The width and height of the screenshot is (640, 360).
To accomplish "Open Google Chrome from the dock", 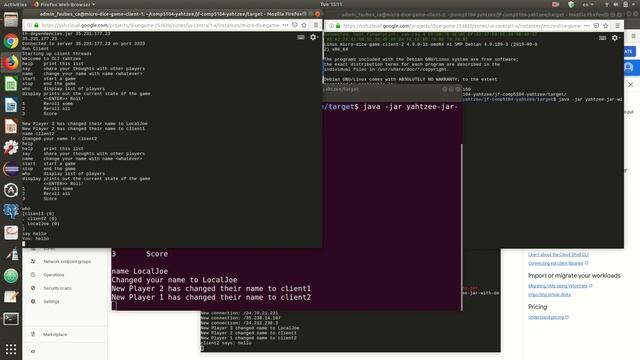I will click(x=11, y=41).
